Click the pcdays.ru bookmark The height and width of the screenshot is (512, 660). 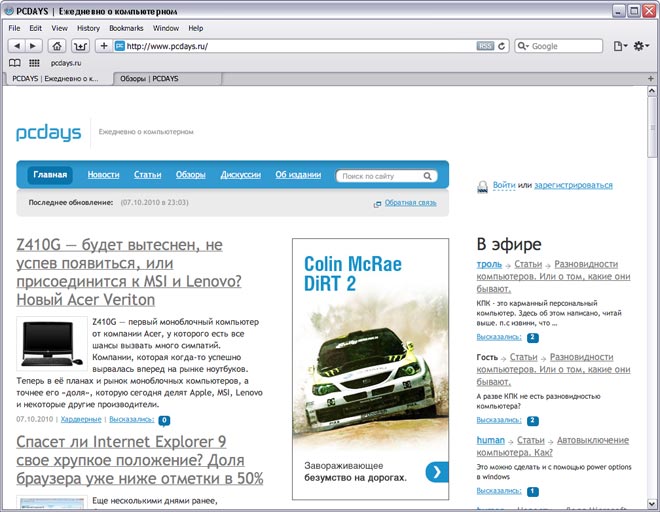(x=66, y=63)
